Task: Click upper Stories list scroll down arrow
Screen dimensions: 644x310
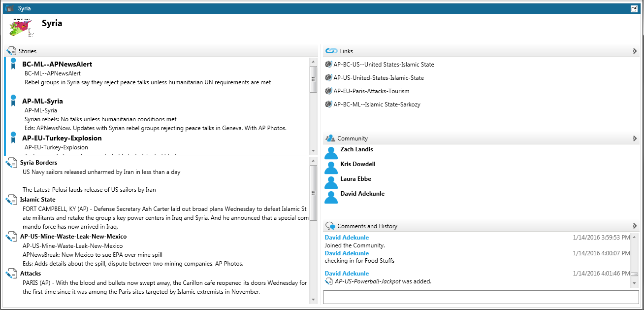Action: click(x=313, y=150)
